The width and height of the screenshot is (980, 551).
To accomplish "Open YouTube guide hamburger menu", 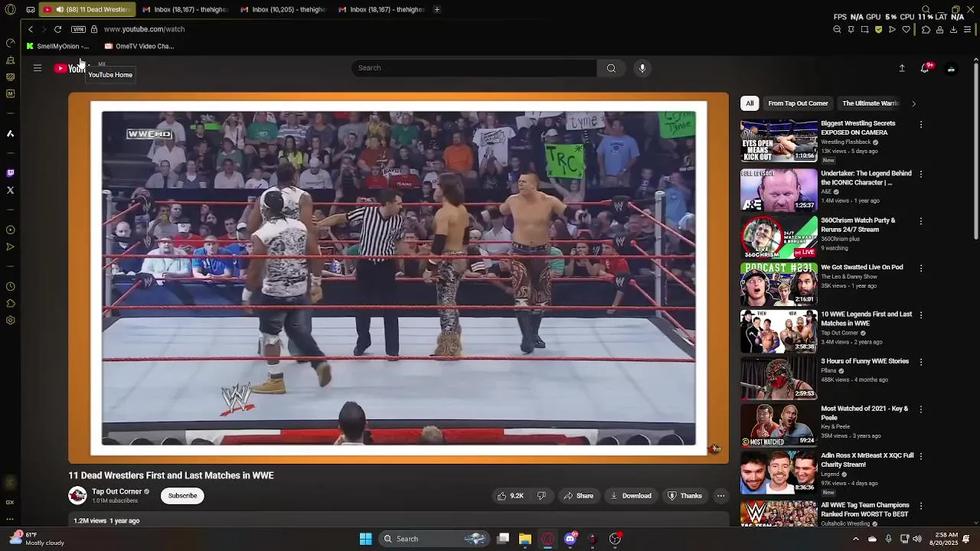I will (37, 68).
